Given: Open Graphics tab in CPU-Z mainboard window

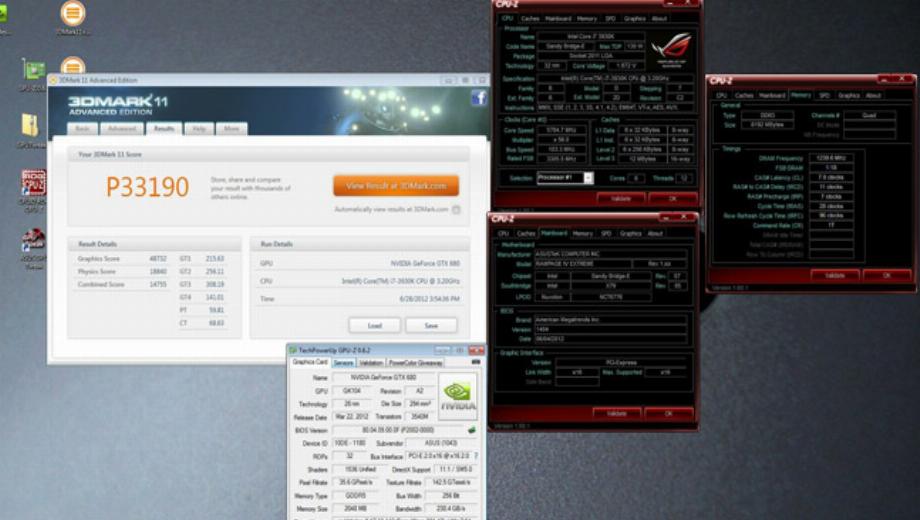Looking at the screenshot, I should point(630,234).
